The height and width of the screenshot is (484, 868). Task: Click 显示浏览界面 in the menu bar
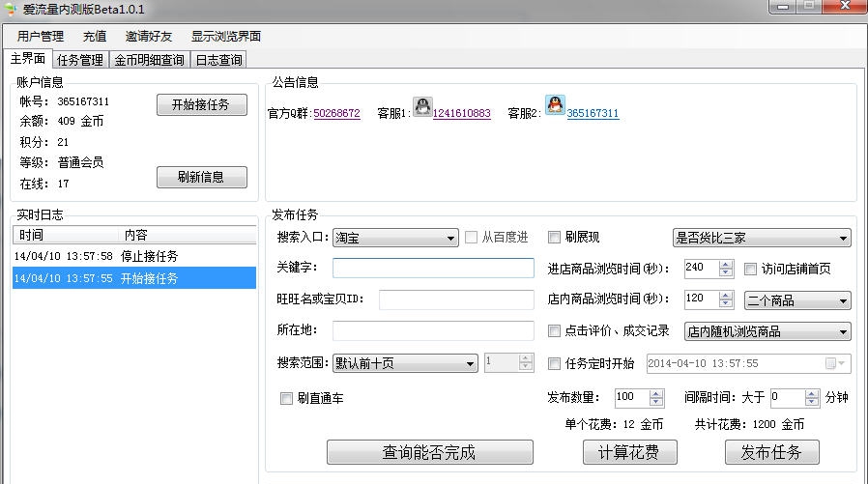tap(226, 37)
